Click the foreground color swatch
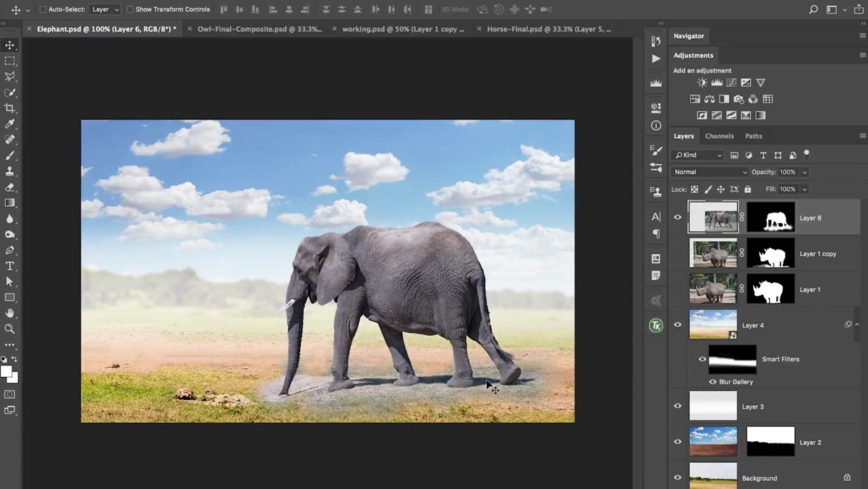 7,371
